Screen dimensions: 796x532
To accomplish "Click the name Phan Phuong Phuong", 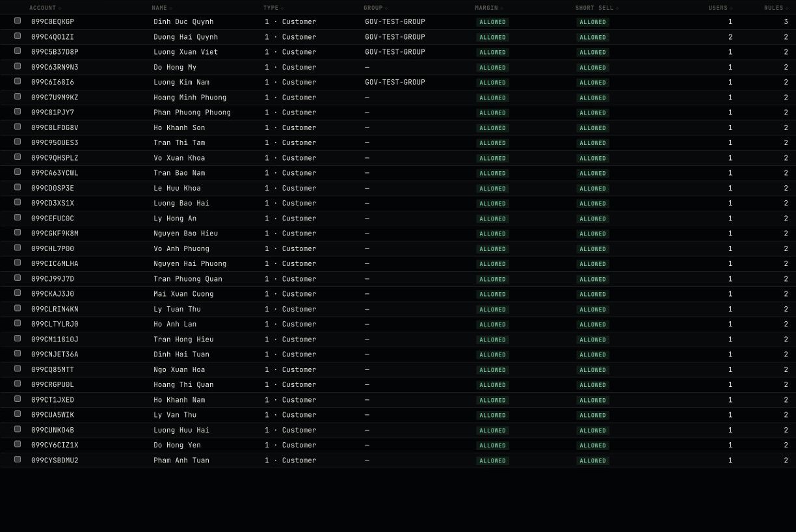I will (192, 113).
